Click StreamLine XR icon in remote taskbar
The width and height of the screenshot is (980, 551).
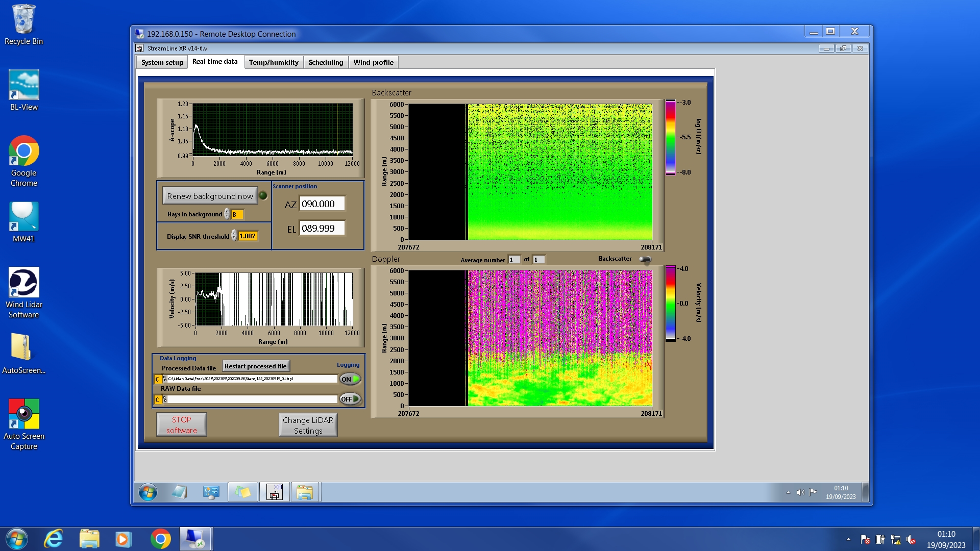pyautogui.click(x=275, y=492)
